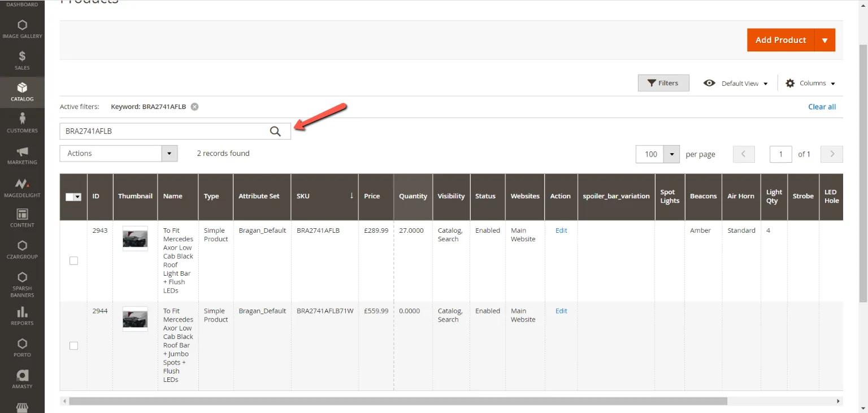
Task: Open the Marketing sidebar menu
Action: pyautogui.click(x=22, y=155)
